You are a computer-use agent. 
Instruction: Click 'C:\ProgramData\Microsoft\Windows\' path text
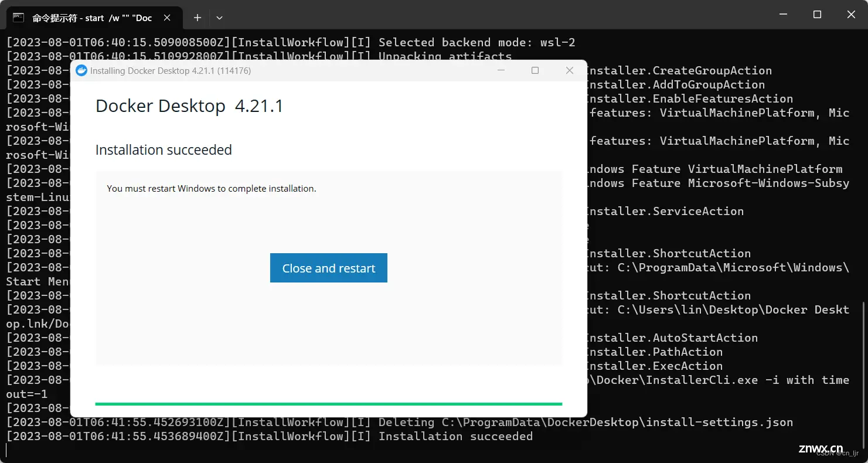(734, 267)
